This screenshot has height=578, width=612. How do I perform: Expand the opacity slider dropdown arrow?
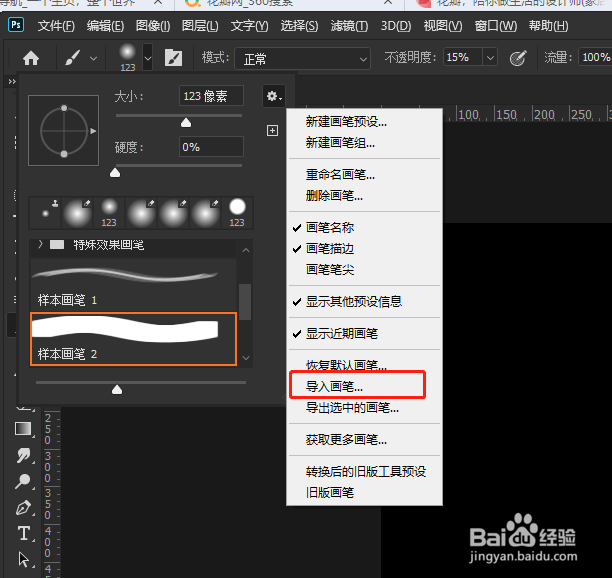pos(490,58)
